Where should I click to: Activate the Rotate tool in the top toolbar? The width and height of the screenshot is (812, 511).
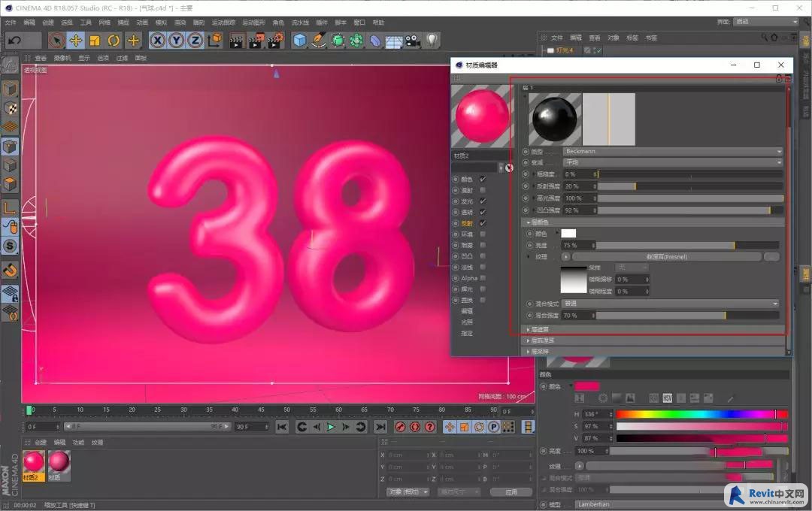point(114,40)
